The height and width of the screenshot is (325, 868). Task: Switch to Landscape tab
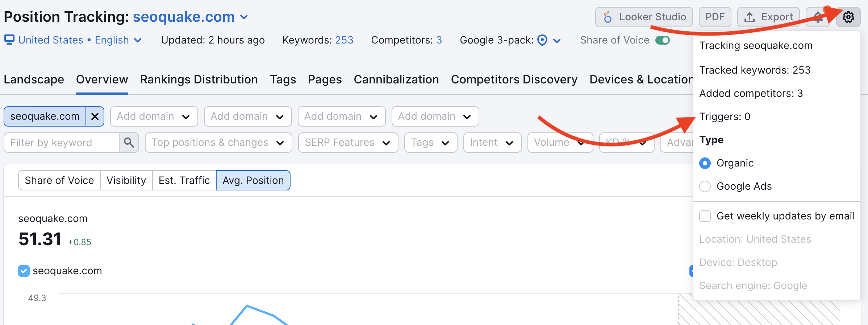34,79
